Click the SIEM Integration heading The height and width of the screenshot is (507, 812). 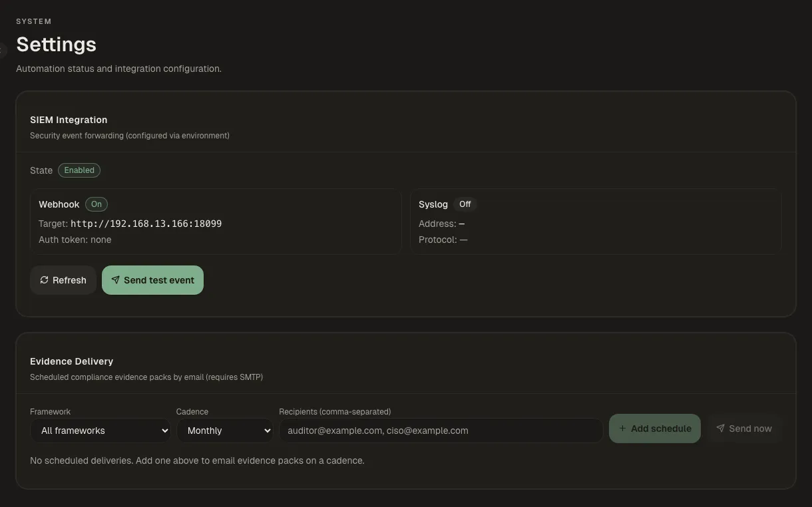69,120
